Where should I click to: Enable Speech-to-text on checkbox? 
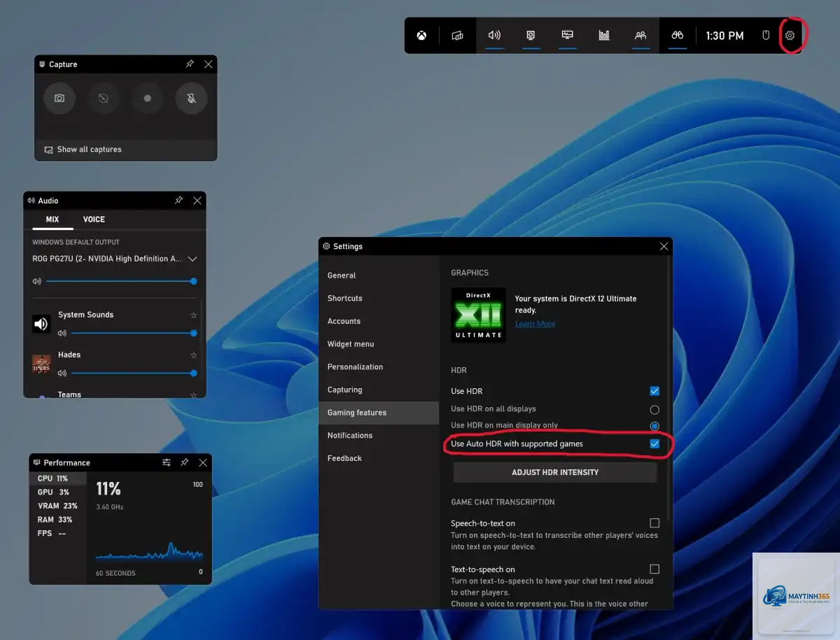point(654,522)
